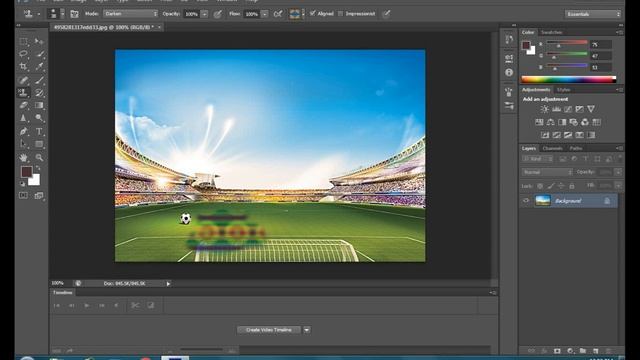Open the Opacity slider arrow in options bar
This screenshot has width=640, height=360.
pos(204,14)
